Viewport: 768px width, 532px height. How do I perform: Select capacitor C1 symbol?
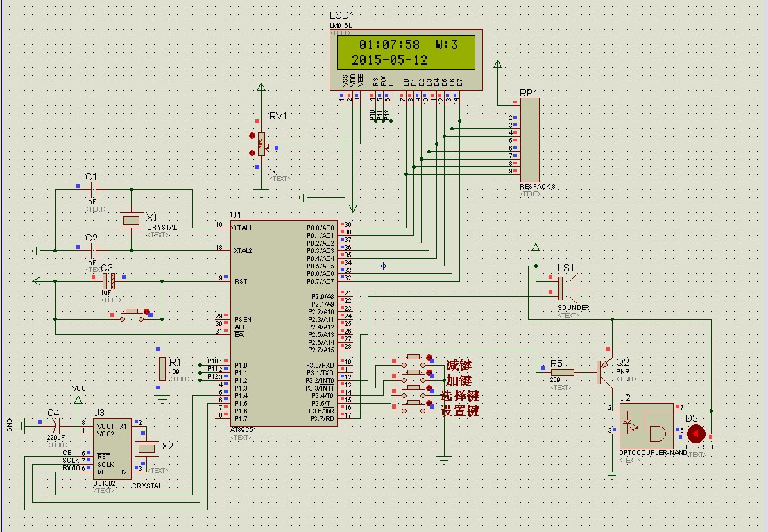point(94,189)
